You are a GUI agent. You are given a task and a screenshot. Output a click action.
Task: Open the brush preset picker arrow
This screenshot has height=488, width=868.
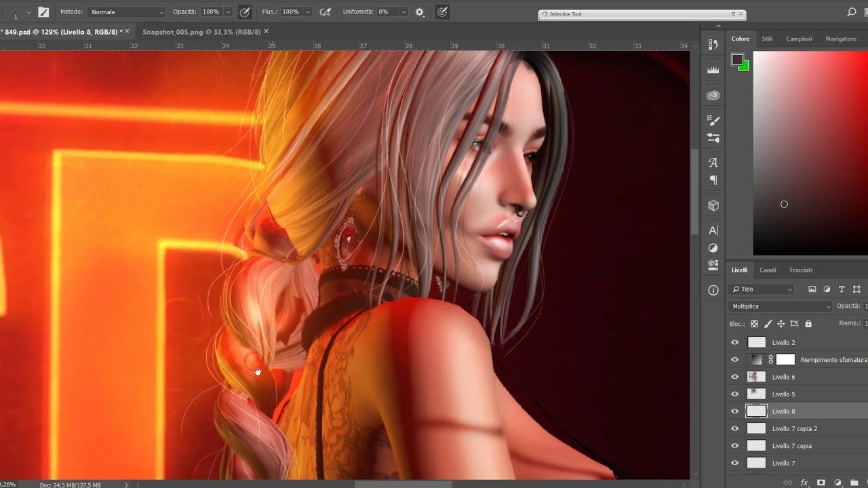point(28,12)
